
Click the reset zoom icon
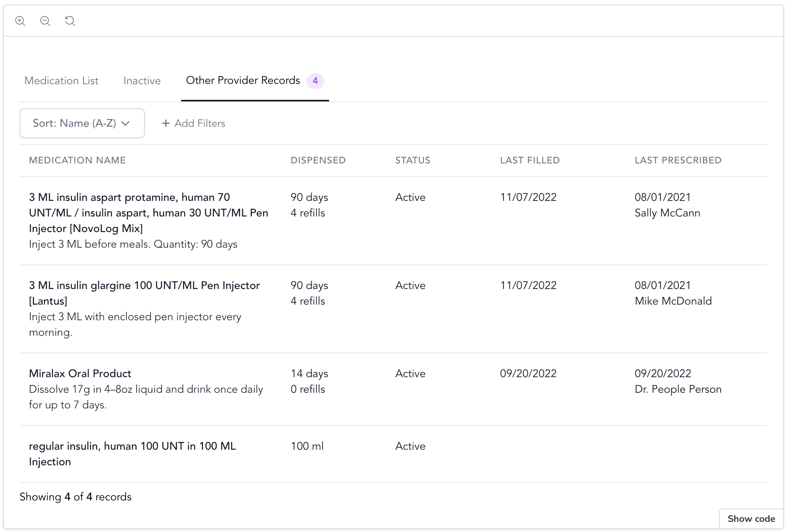coord(70,21)
